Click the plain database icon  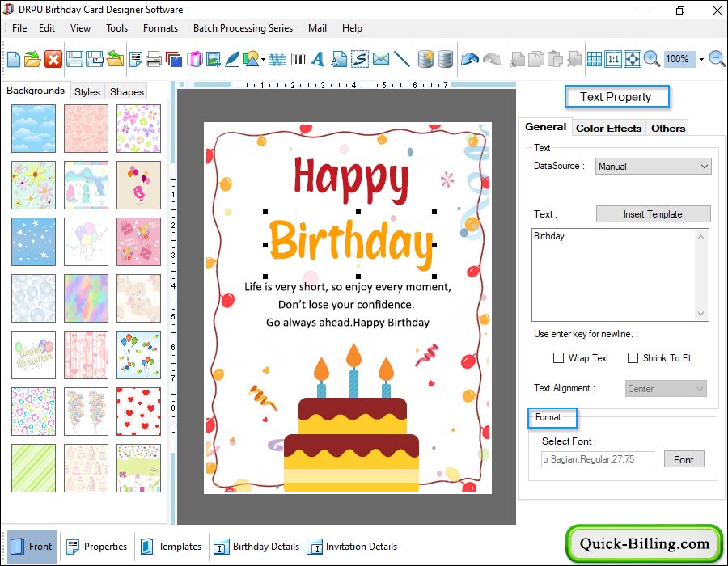[x=445, y=59]
